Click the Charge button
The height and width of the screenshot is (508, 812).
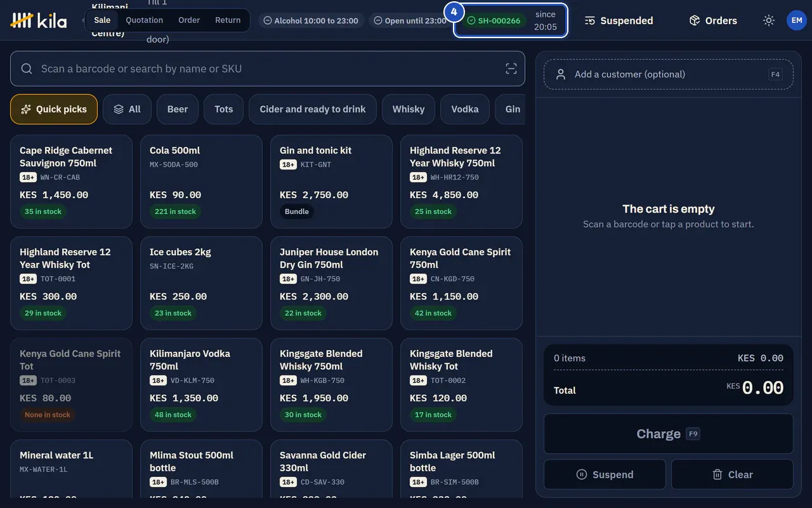(x=669, y=434)
